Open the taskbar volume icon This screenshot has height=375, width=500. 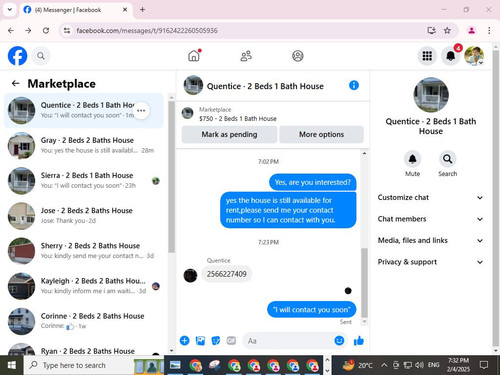pyautogui.click(x=420, y=365)
